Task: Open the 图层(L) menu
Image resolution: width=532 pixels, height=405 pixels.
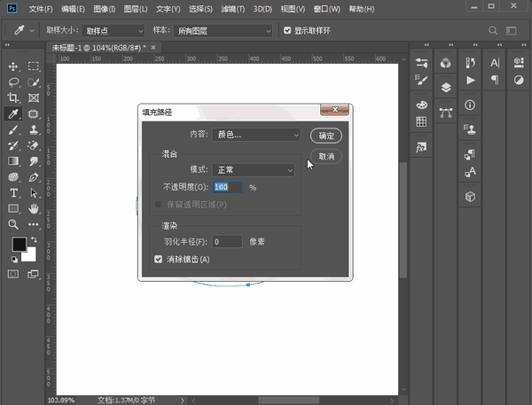Action: pyautogui.click(x=136, y=9)
